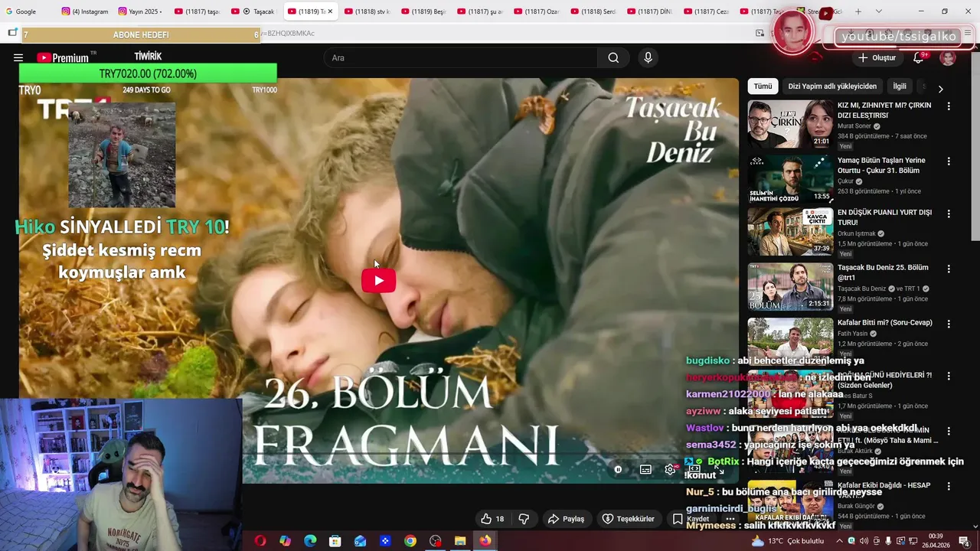Open a new browser tab with plus
The width and height of the screenshot is (980, 551).
pyautogui.click(x=858, y=11)
